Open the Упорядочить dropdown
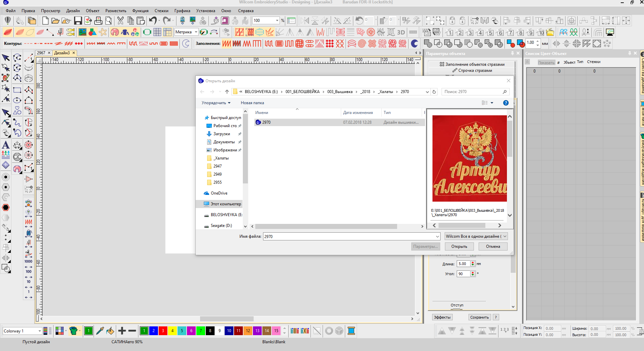 216,103
